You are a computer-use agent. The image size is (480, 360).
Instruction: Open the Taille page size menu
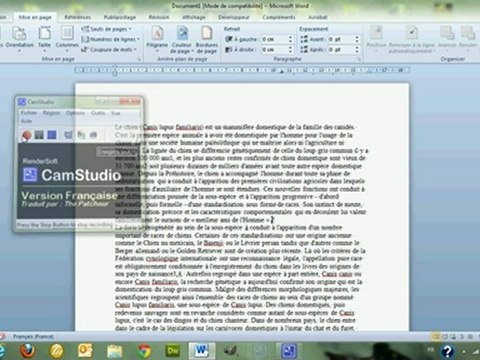(x=44, y=38)
